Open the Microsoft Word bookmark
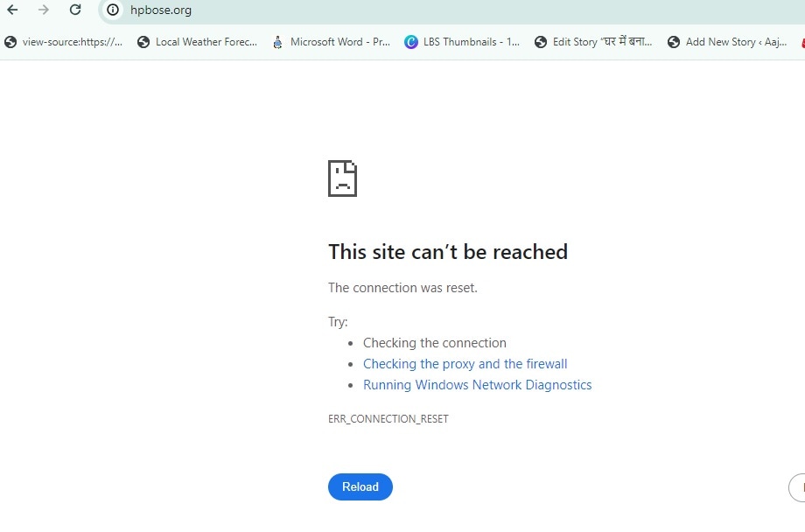Image resolution: width=805 pixels, height=532 pixels. (332, 42)
